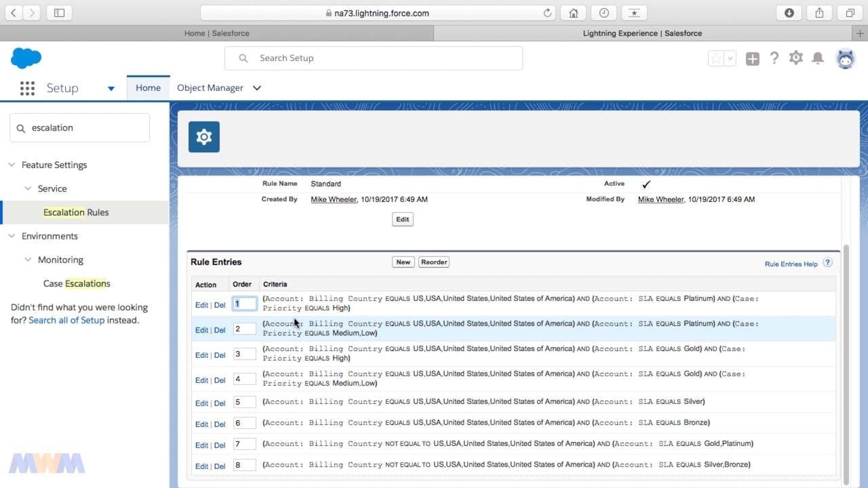868x488 pixels.
Task: Click the order field containing 7
Action: click(244, 444)
